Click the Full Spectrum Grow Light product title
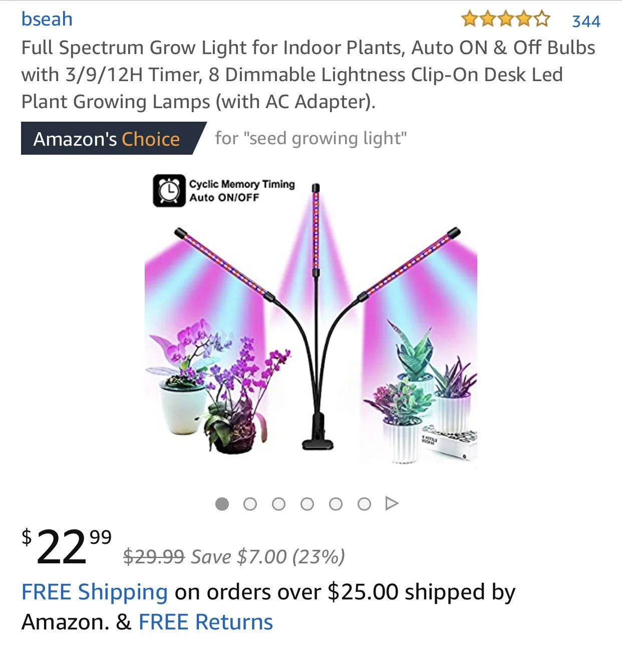The height and width of the screenshot is (672, 622). pyautogui.click(x=308, y=75)
